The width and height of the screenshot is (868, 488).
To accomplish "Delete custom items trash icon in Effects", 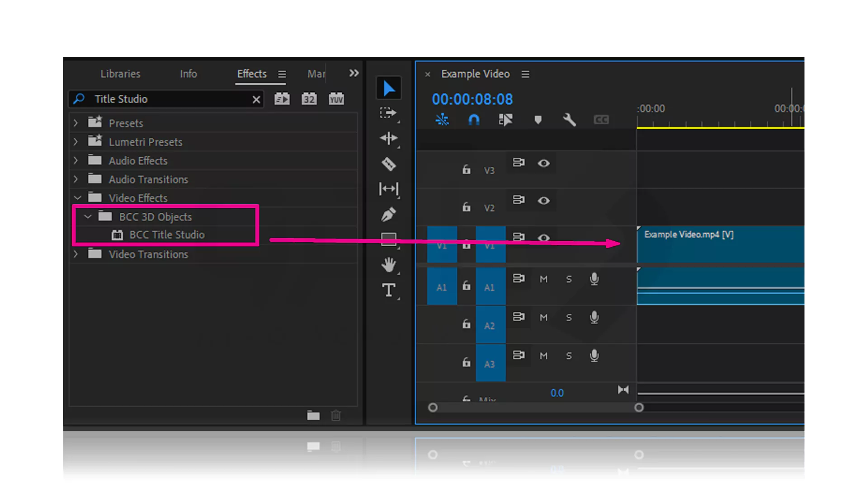I will 336,415.
